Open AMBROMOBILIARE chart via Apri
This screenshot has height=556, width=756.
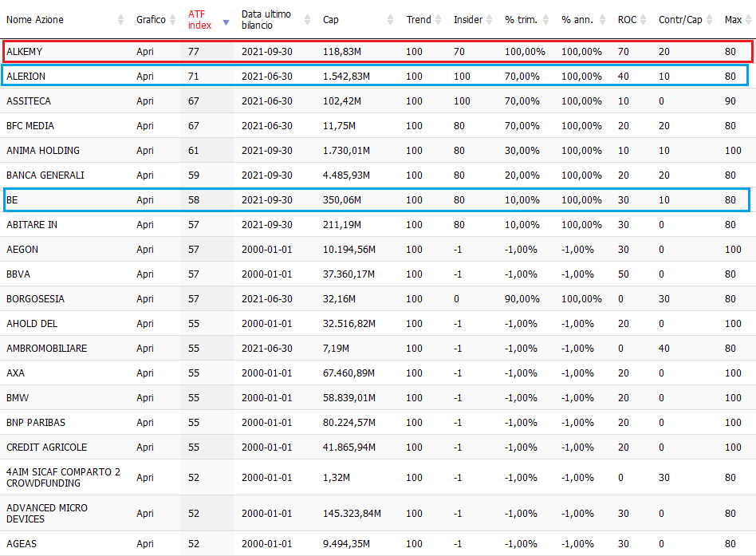145,348
